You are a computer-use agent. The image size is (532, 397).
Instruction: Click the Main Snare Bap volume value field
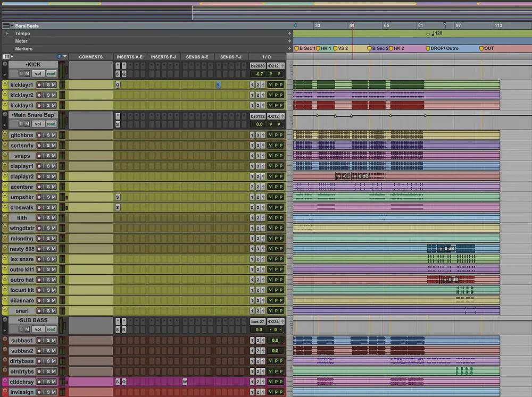click(257, 124)
